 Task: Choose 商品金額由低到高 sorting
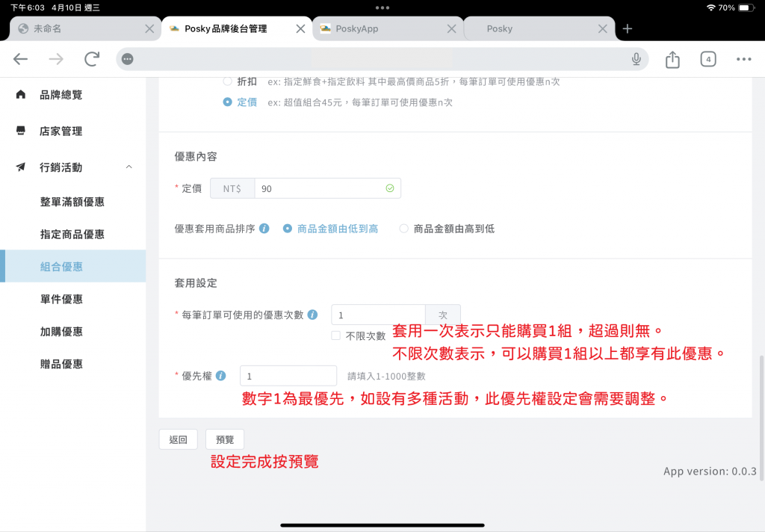pos(288,229)
